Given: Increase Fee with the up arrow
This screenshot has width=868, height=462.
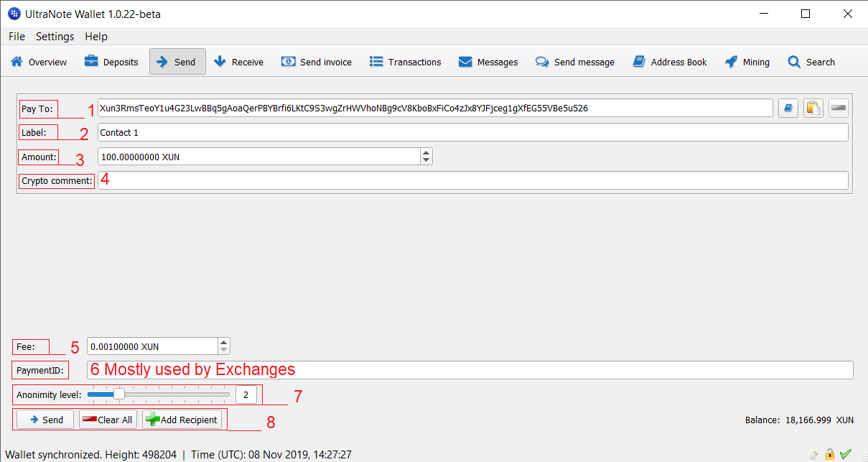Looking at the screenshot, I should pos(224,342).
